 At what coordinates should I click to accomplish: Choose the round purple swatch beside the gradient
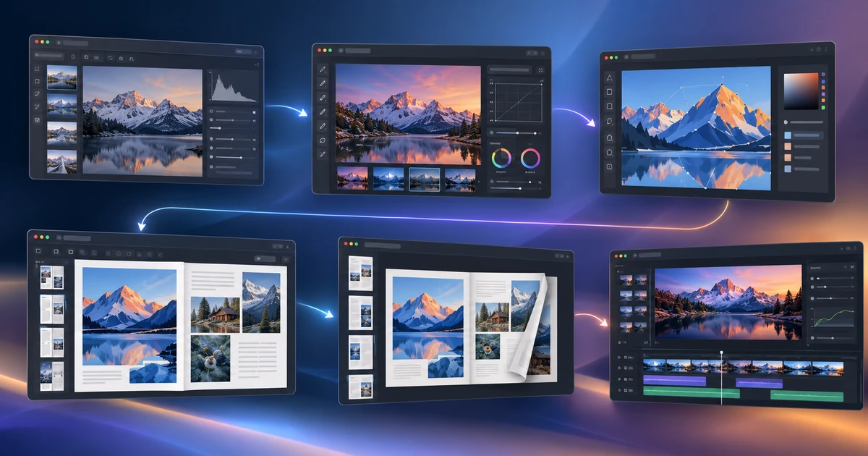823,75
